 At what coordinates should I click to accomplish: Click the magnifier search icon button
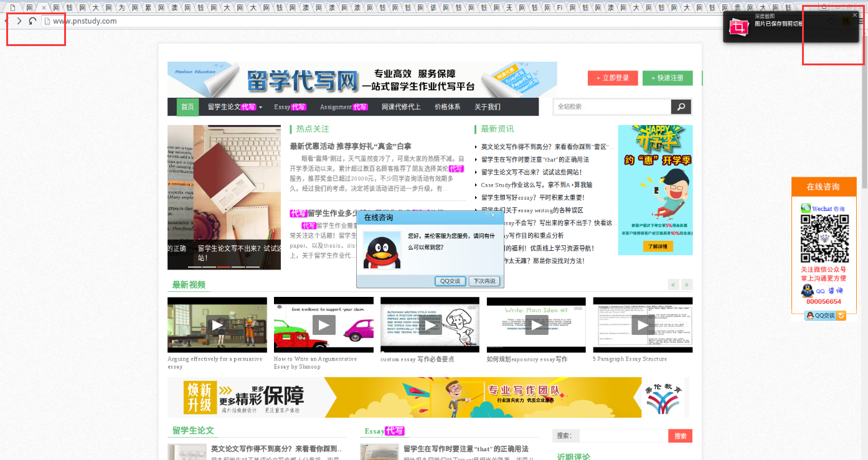tap(681, 107)
